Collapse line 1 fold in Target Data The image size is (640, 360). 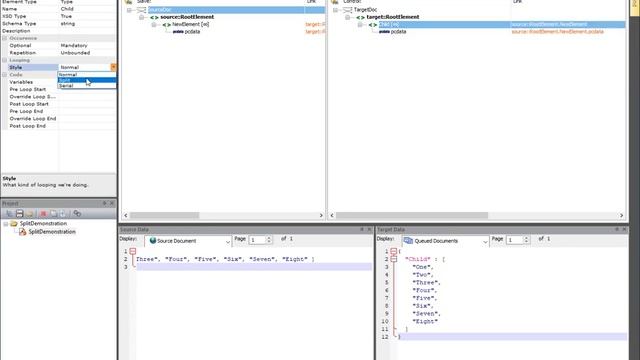point(393,251)
